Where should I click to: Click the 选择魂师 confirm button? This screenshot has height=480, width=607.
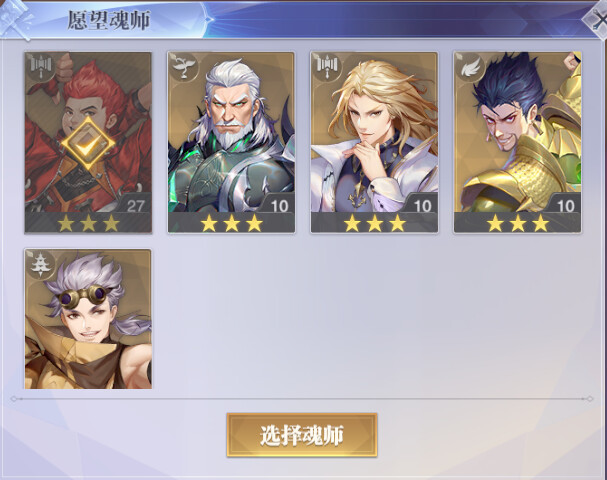click(x=302, y=435)
